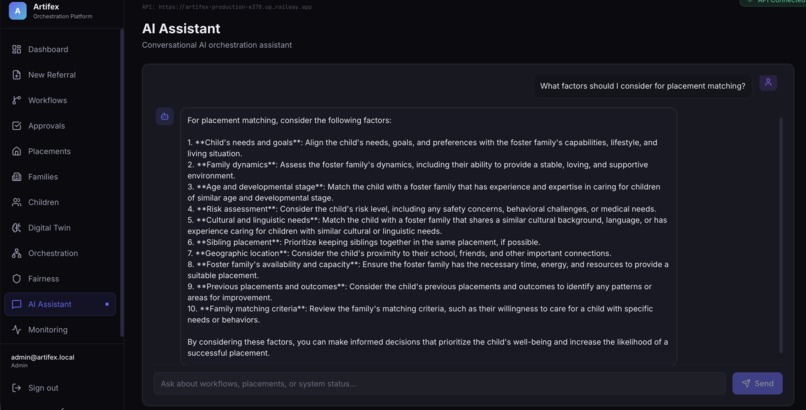Click the API URL text at top

(x=227, y=7)
